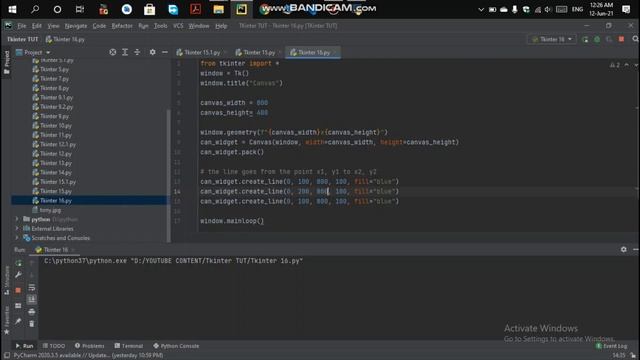Toggle soft-wrap in Run console
The image size is (640, 360).
click(x=32, y=288)
